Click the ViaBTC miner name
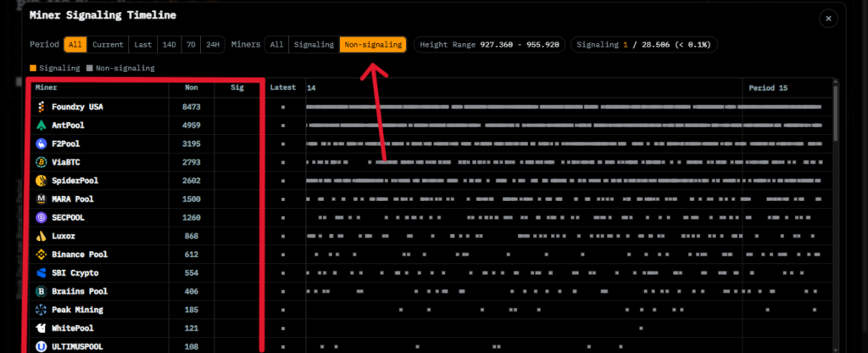The width and height of the screenshot is (868, 353). pyautogui.click(x=66, y=162)
